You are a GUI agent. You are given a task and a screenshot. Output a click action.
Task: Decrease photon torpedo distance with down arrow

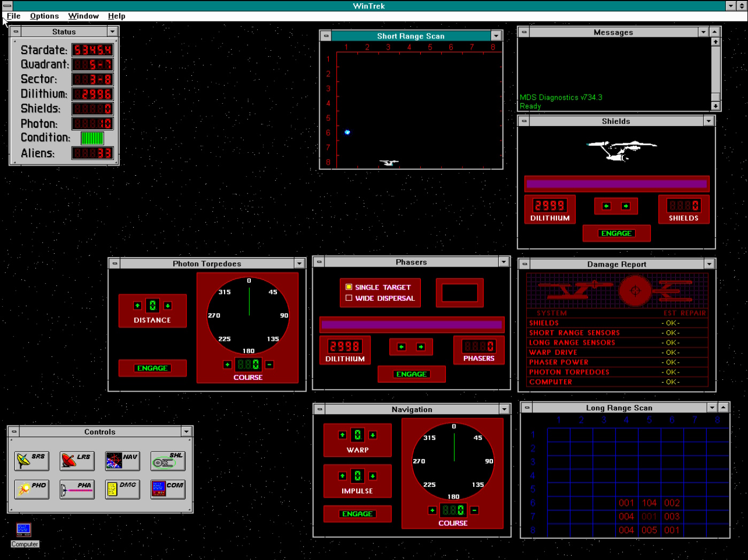(x=168, y=306)
